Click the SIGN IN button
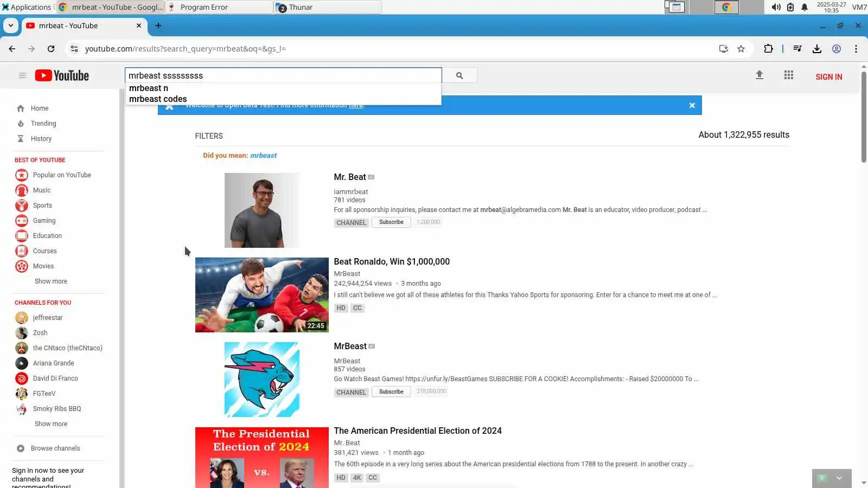Viewport: 868px width, 488px height. (x=829, y=77)
